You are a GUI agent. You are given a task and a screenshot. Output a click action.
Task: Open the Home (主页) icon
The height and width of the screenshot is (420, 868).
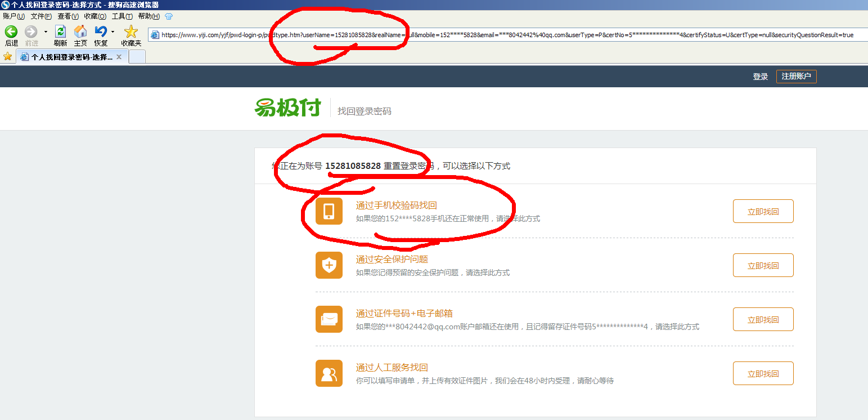(80, 32)
